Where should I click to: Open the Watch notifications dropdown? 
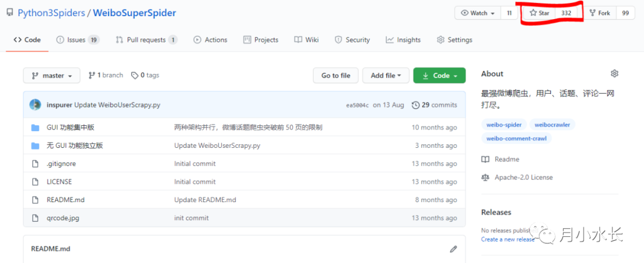click(x=477, y=13)
